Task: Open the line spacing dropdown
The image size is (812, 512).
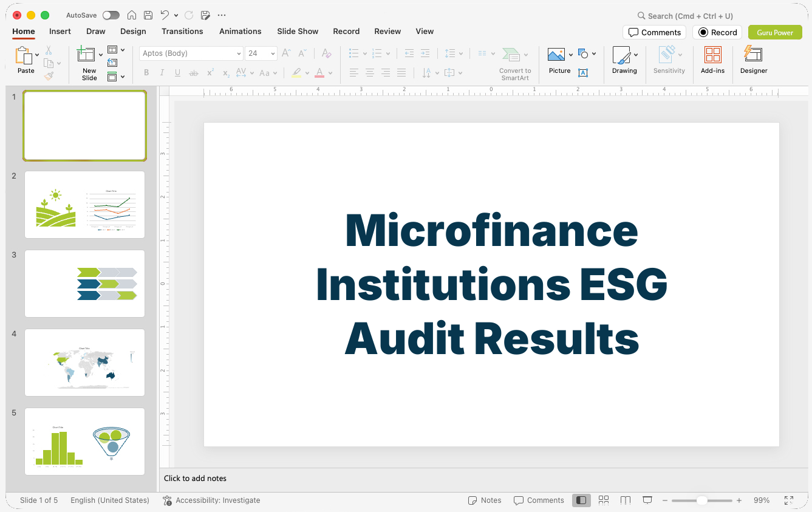Action: (453, 53)
